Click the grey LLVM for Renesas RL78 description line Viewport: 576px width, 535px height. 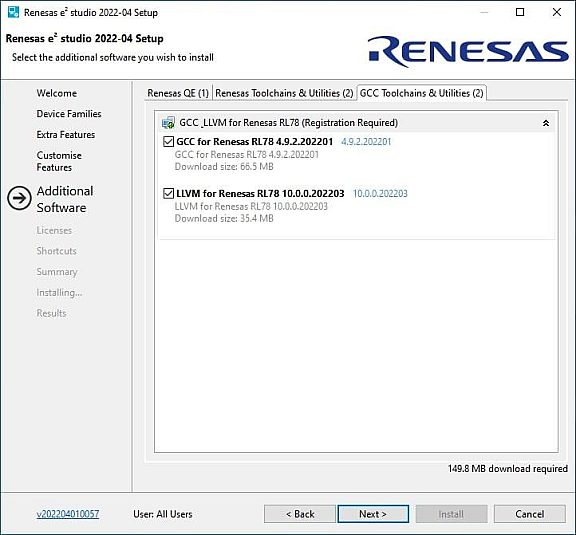click(251, 207)
